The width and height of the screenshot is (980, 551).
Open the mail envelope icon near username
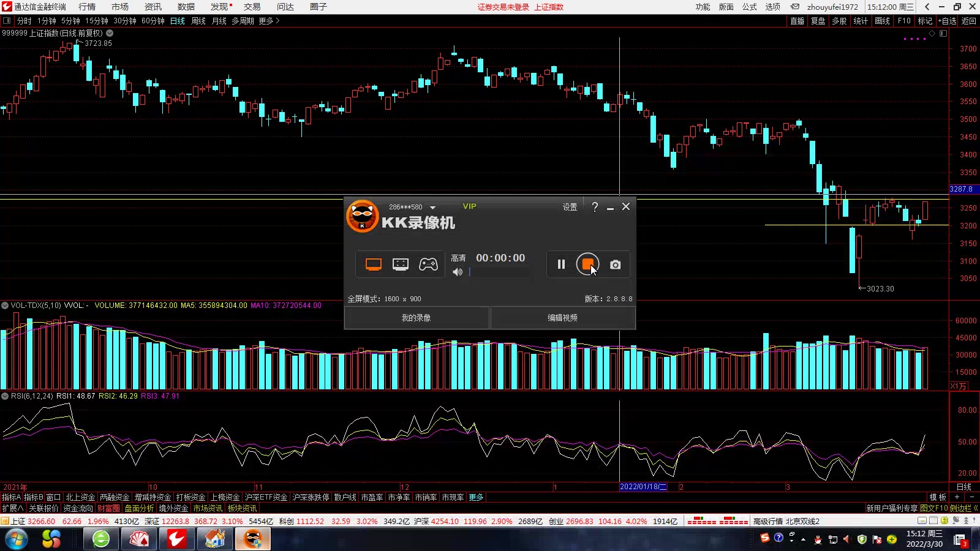click(795, 7)
